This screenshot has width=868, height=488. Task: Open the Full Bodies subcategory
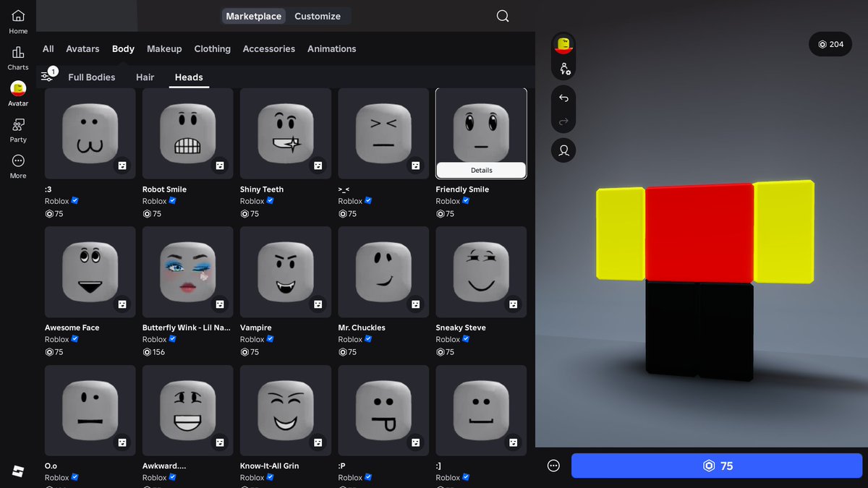92,77
